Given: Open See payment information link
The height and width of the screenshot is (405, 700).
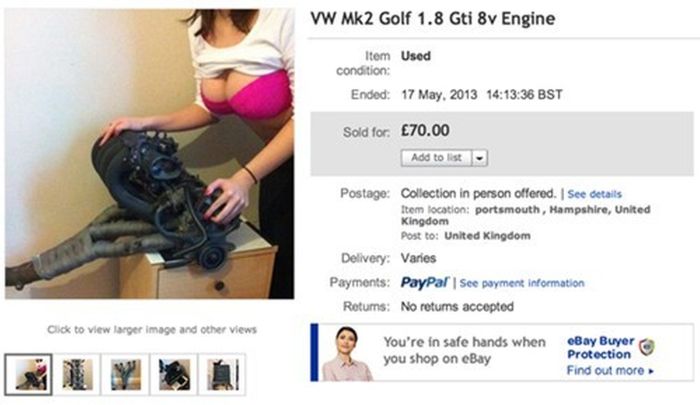Looking at the screenshot, I should (x=522, y=283).
